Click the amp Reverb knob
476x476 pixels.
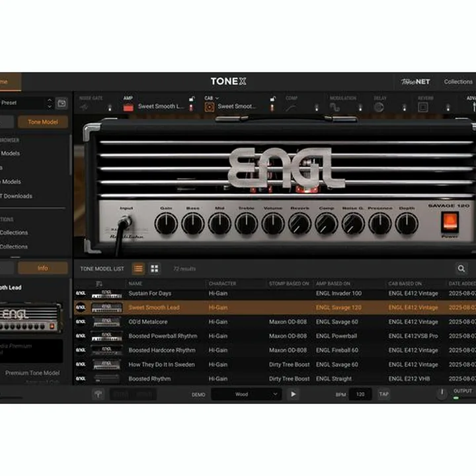pyautogui.click(x=299, y=223)
